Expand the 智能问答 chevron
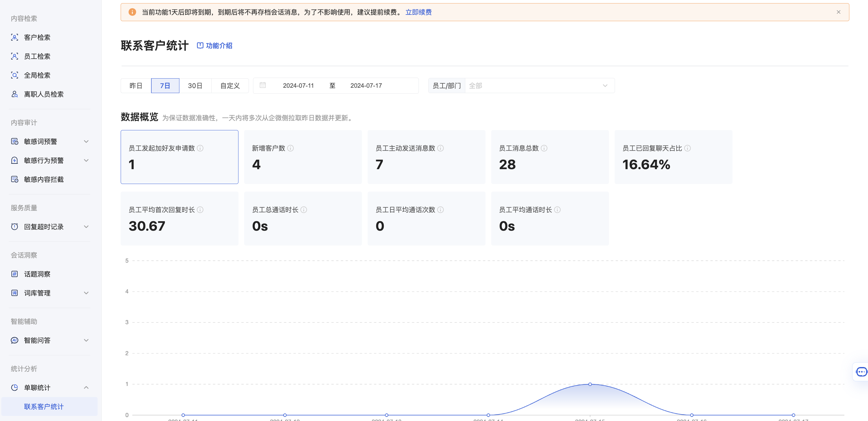This screenshot has height=421, width=868. pos(86,340)
